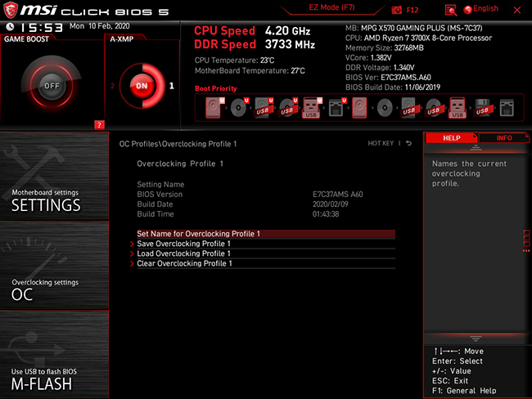Change the language via English label
This screenshot has height=399, width=532.
(486, 8)
